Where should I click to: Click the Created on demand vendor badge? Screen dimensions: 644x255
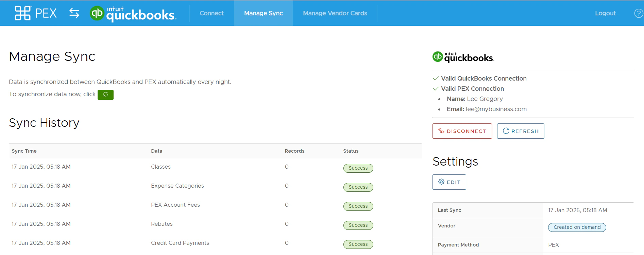[577, 227]
